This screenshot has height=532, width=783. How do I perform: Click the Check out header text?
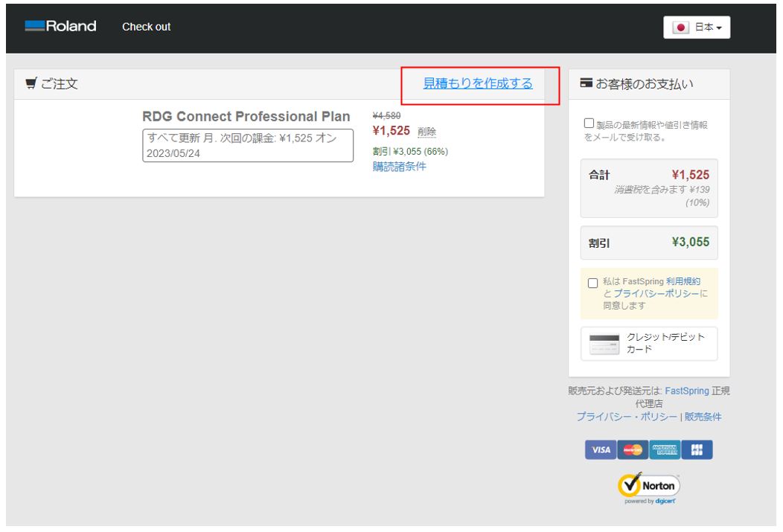147,27
